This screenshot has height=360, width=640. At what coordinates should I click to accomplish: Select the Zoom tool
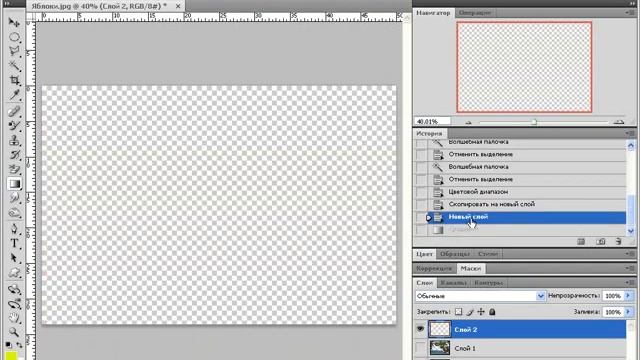pyautogui.click(x=14, y=332)
